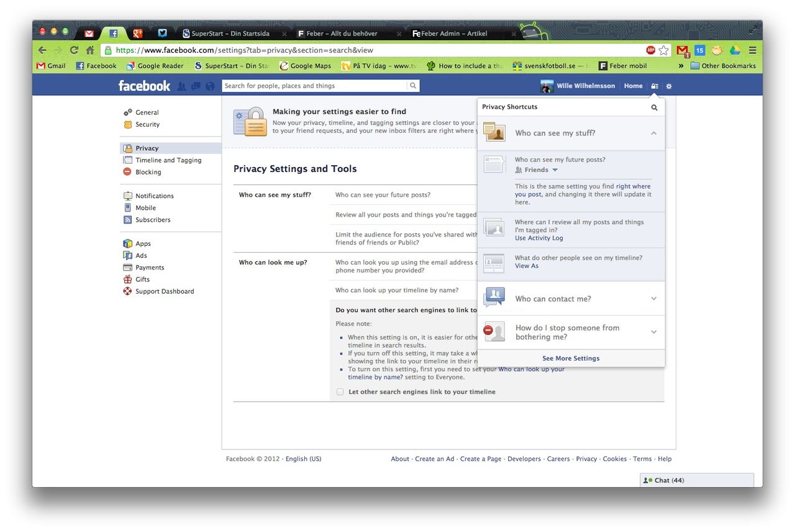Image resolution: width=795 pixels, height=532 pixels.
Task: Switch to Feber – Allt du behöver tab
Action: point(350,34)
